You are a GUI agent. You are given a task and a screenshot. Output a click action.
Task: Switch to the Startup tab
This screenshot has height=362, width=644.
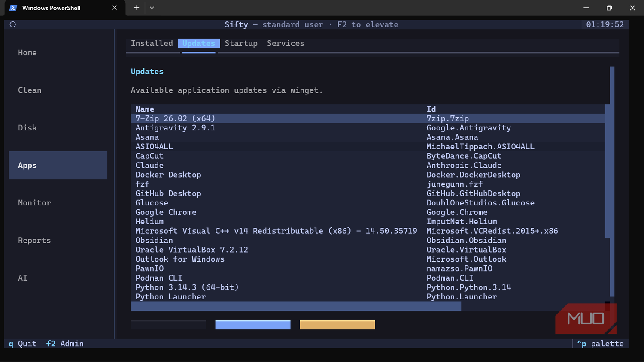click(241, 43)
